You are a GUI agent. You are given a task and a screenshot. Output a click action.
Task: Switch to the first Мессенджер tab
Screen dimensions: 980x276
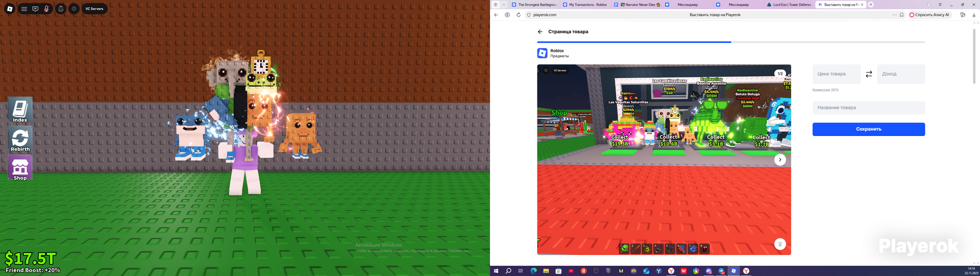pyautogui.click(x=688, y=5)
